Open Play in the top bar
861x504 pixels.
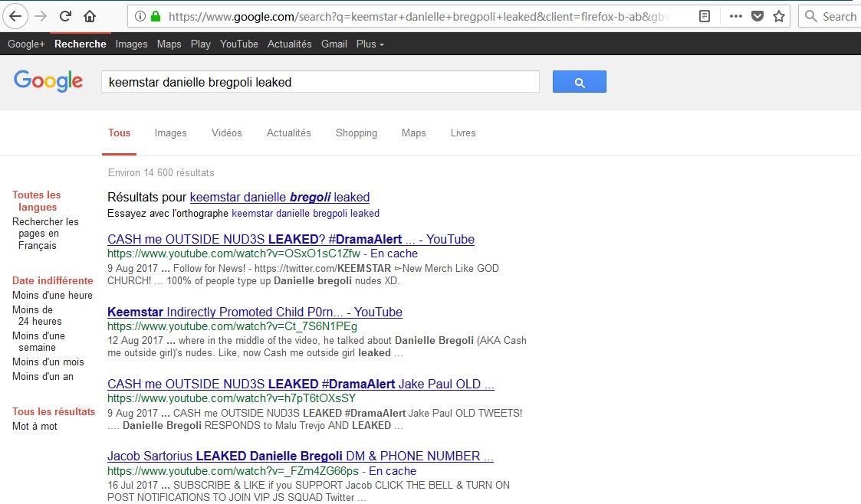point(200,44)
